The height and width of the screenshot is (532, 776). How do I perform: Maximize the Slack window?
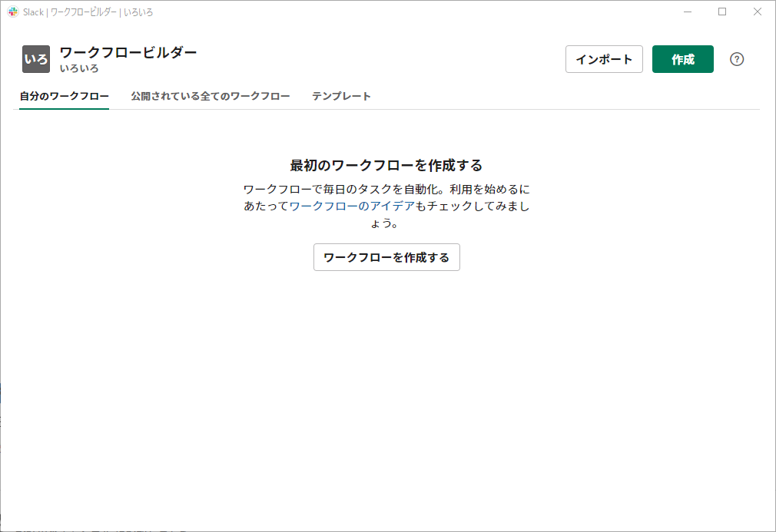pyautogui.click(x=722, y=12)
